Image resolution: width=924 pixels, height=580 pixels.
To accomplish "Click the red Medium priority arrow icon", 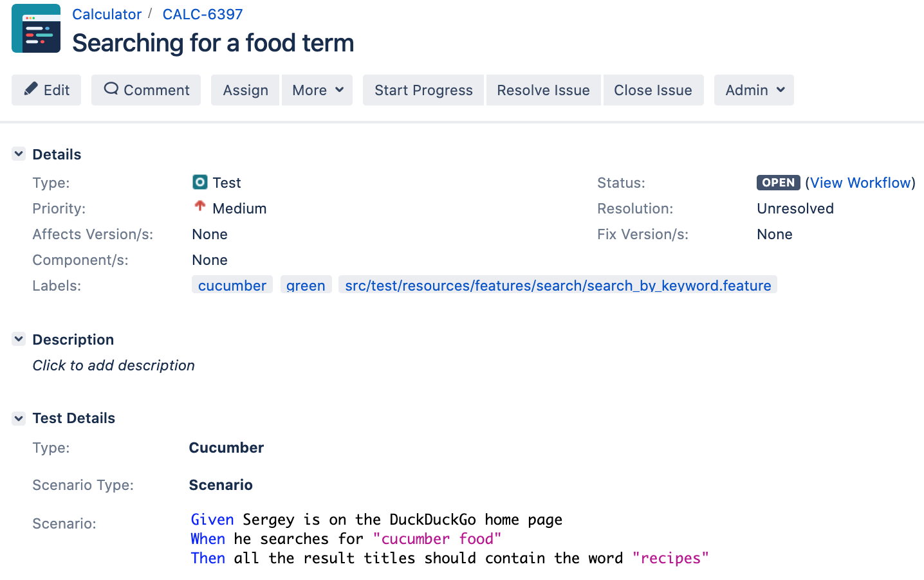I will click(200, 206).
